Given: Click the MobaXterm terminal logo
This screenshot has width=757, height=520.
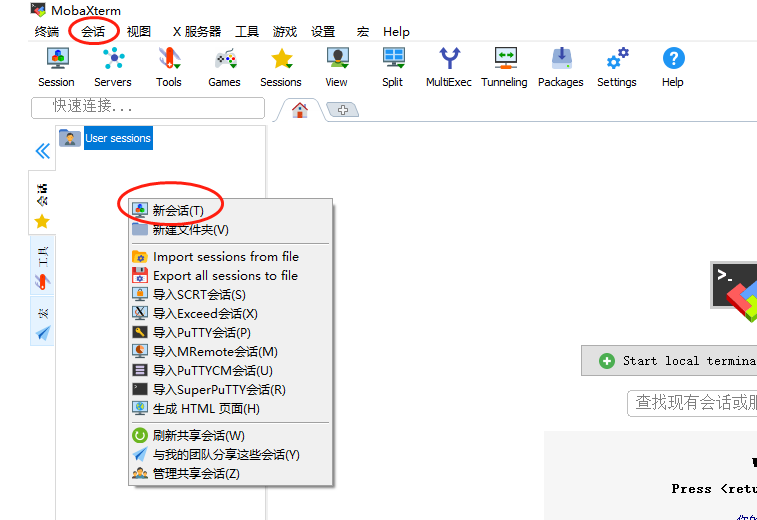Looking at the screenshot, I should click(735, 290).
